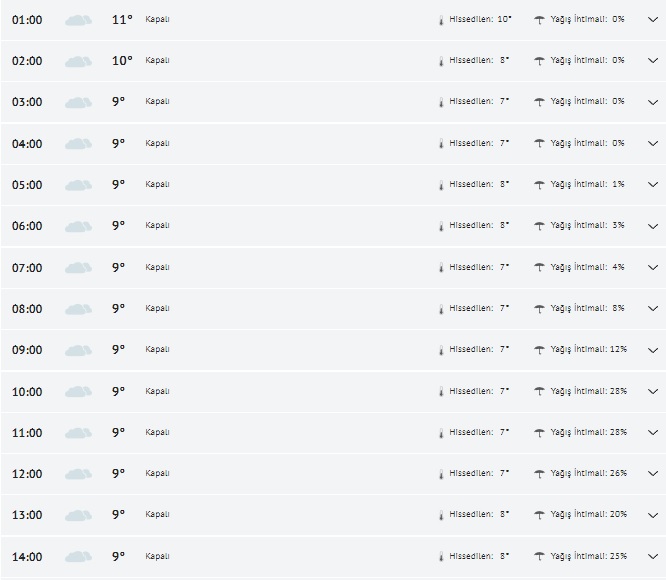The image size is (666, 580).
Task: Expand the 14:00 row chevron
Action: pyautogui.click(x=653, y=557)
